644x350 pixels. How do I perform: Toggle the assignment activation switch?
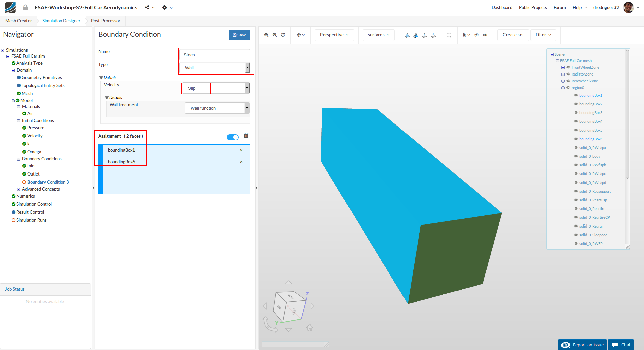pos(233,137)
